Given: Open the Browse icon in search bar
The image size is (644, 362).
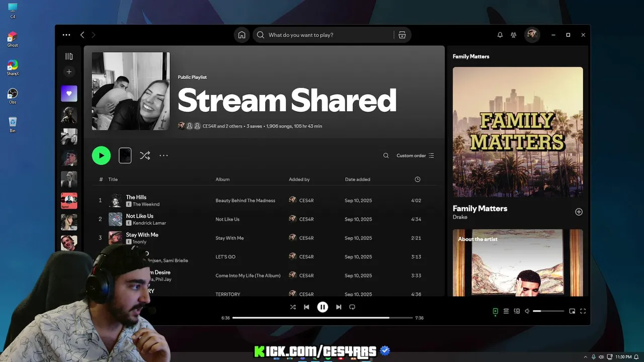Looking at the screenshot, I should (x=402, y=35).
